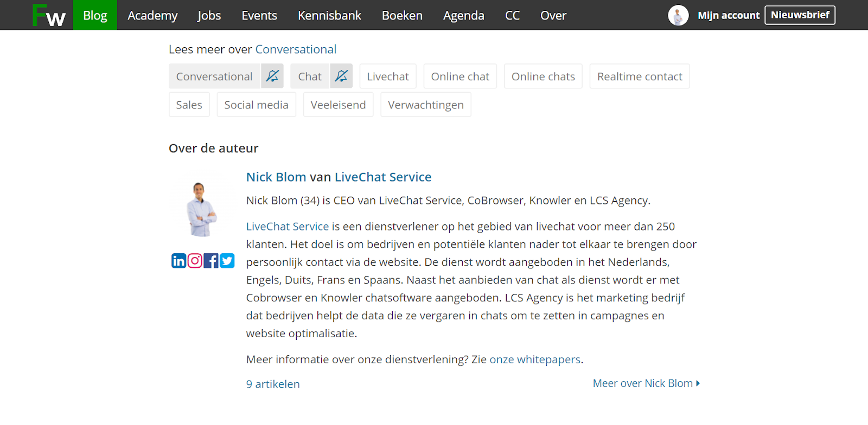Screen dimensions: 868x425
Task: Open Nick Blom's Twitter icon
Action: [x=227, y=261]
